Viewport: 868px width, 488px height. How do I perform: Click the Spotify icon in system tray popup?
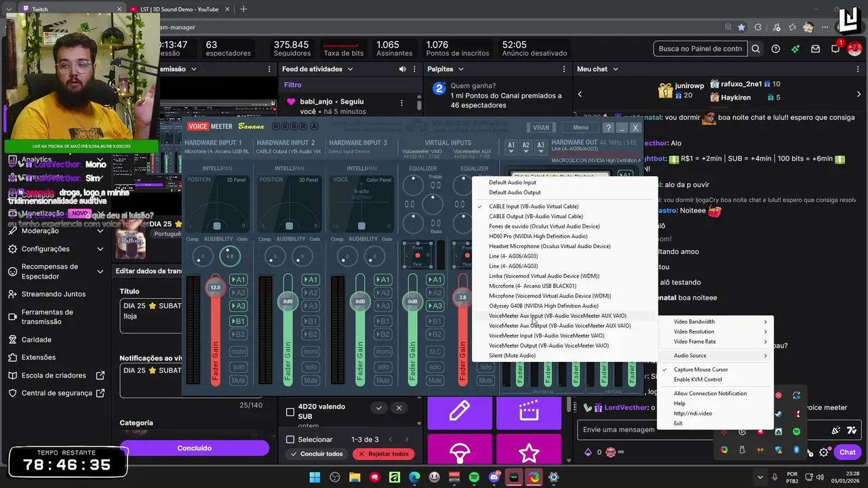point(796,432)
